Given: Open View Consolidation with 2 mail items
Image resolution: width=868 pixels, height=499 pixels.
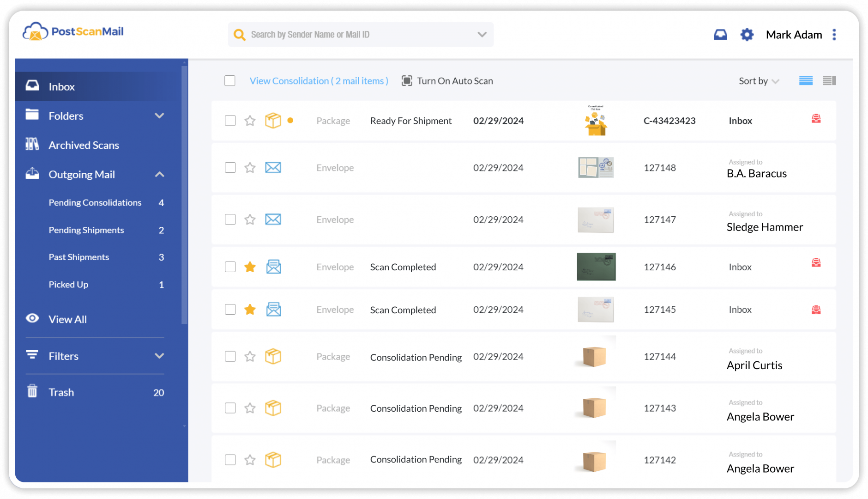Looking at the screenshot, I should coord(318,80).
